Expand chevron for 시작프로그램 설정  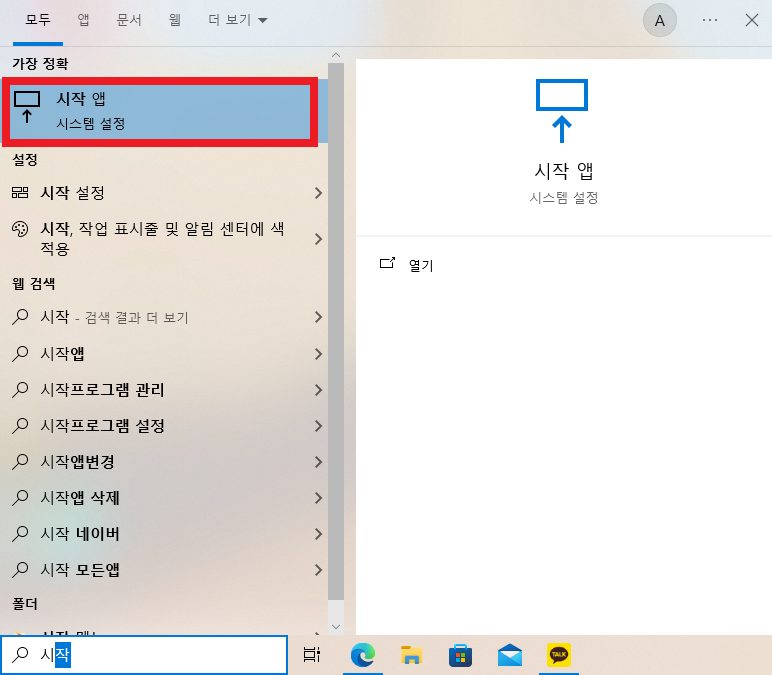click(318, 426)
